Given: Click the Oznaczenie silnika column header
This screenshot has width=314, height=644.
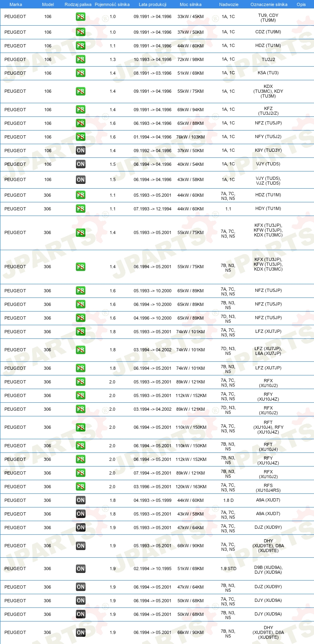Looking at the screenshot, I should coord(269,4).
